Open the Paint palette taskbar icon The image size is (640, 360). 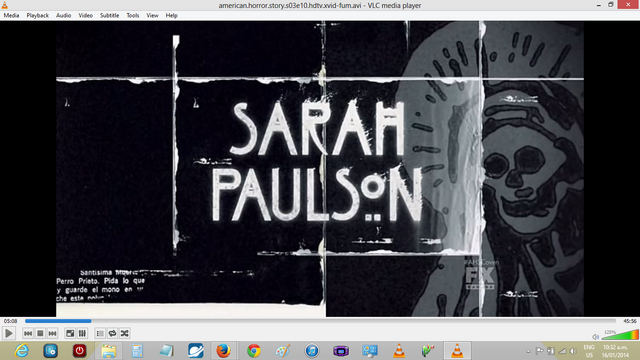(x=282, y=351)
